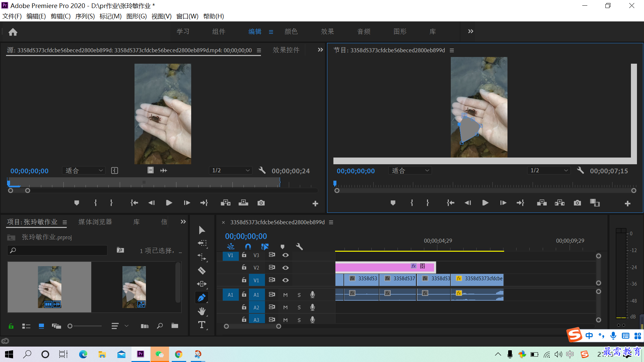Screen dimensions: 644x362
Task: Mute audio track A1
Action: (x=285, y=295)
